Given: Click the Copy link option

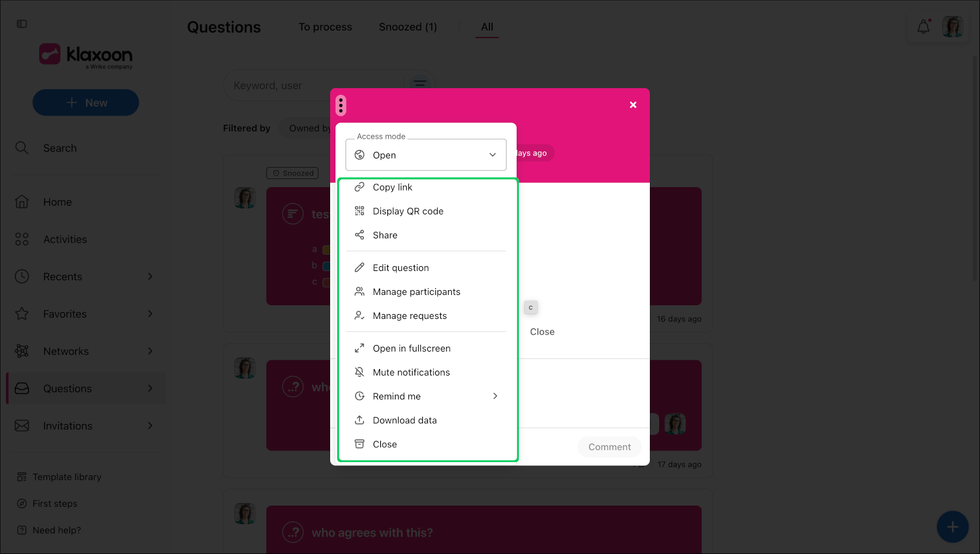Looking at the screenshot, I should coord(426,187).
